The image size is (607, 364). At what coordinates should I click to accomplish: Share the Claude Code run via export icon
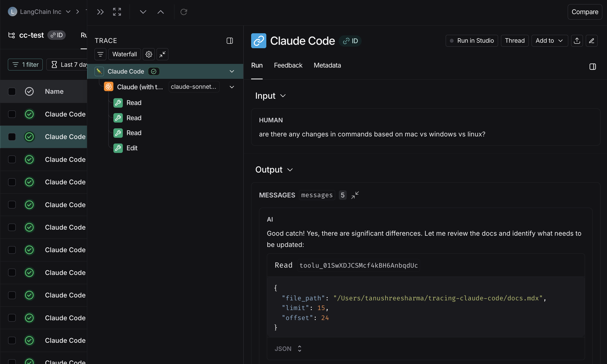(x=577, y=41)
